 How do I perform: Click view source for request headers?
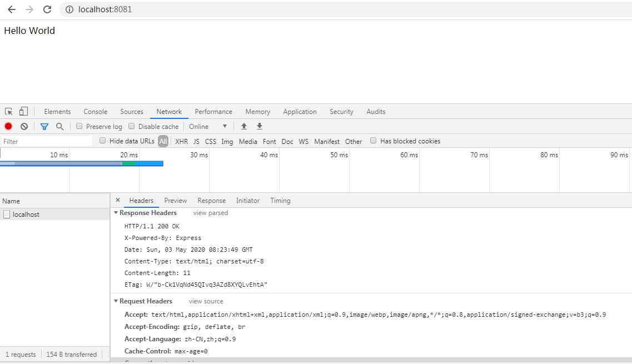click(206, 302)
